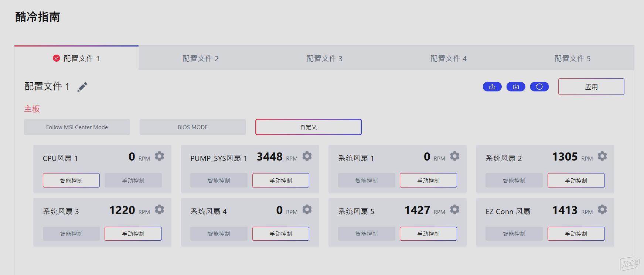644x275 pixels.
Task: Open the PUMP_SYS风扇 1 gear settings
Action: [307, 157]
